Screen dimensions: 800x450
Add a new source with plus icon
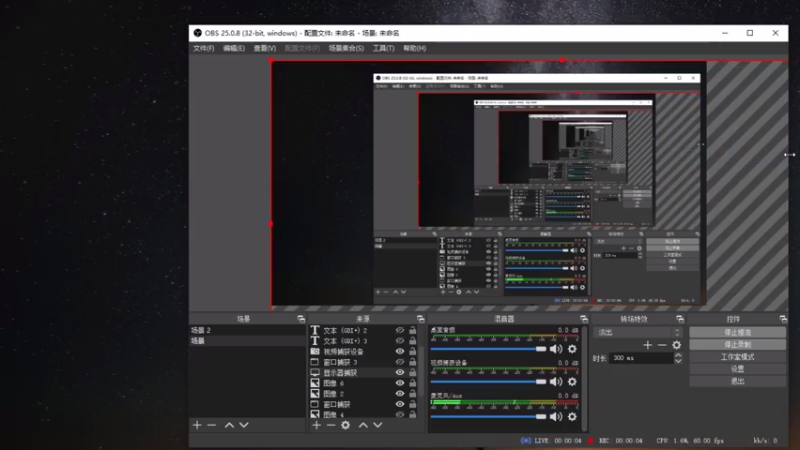coord(316,425)
